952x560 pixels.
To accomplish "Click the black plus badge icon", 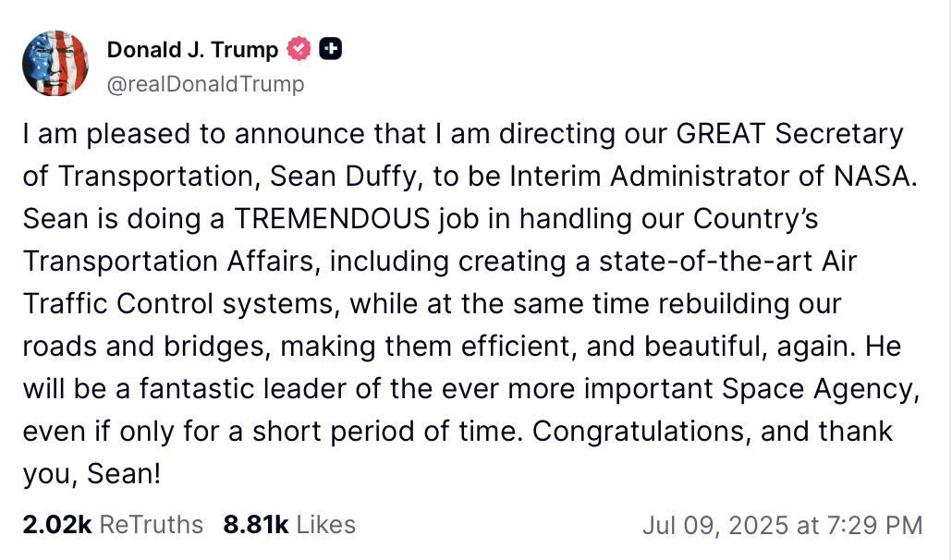I will point(330,49).
